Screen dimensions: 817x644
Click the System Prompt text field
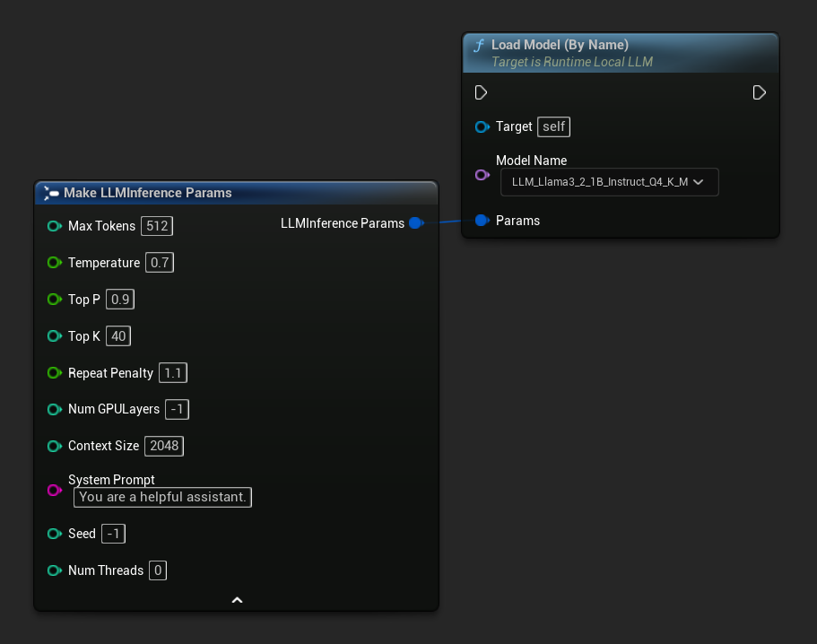[162, 497]
